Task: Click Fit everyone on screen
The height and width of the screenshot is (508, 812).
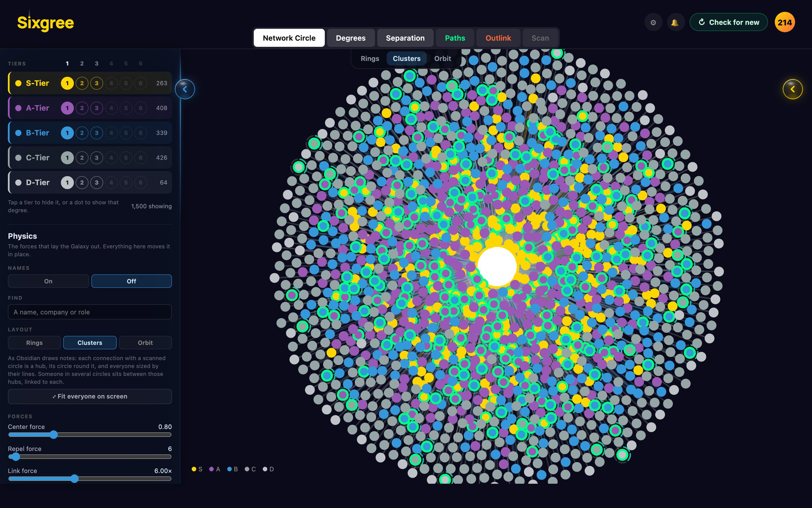Action: click(x=90, y=397)
